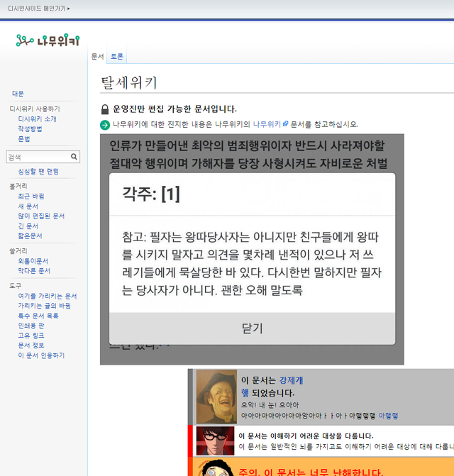Click the 디시위키 사용하기 sidebar heading
Image resolution: width=454 pixels, height=476 pixels.
[35, 109]
